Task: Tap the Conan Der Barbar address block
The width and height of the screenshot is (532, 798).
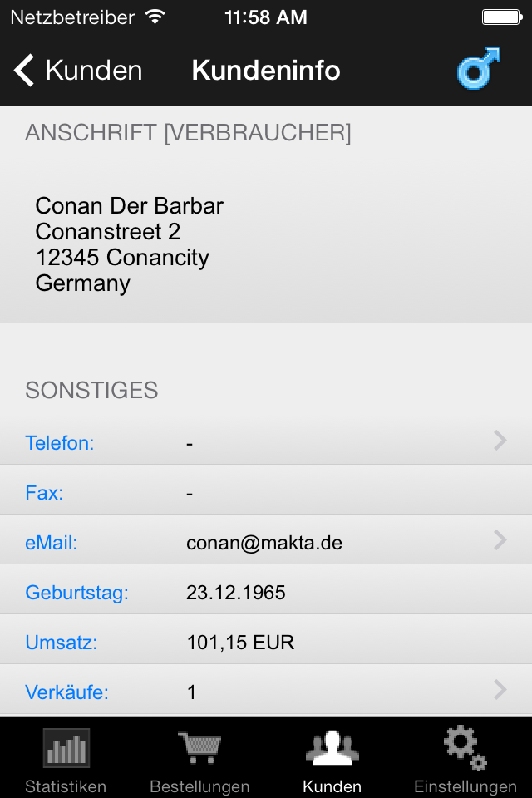Action: tap(130, 244)
